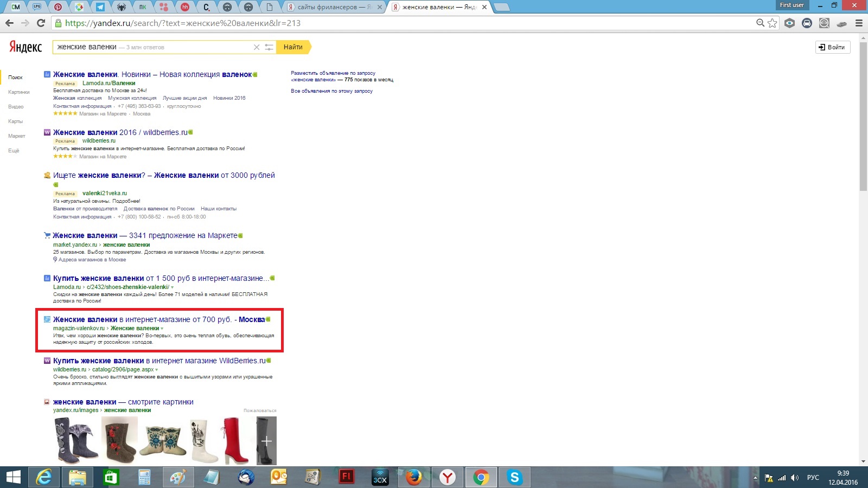Expand dropdown arrow next to catalog/2906/page.aspx
This screenshot has width=868, height=488.
(156, 370)
